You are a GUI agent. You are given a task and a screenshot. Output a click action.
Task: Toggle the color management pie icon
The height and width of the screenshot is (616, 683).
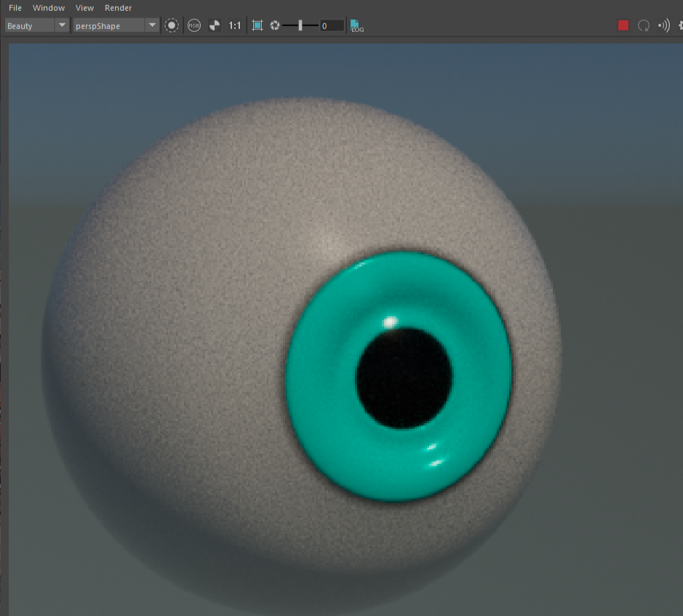point(215,25)
